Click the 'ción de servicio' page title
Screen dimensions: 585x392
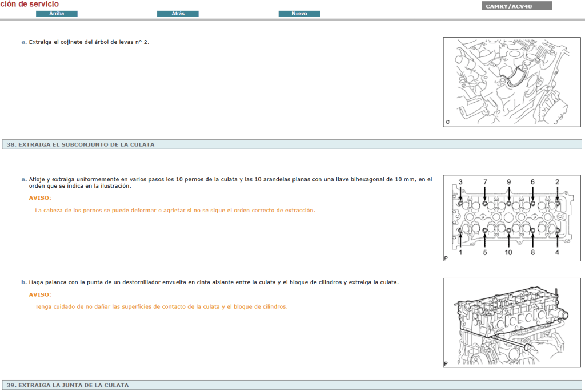(29, 4)
